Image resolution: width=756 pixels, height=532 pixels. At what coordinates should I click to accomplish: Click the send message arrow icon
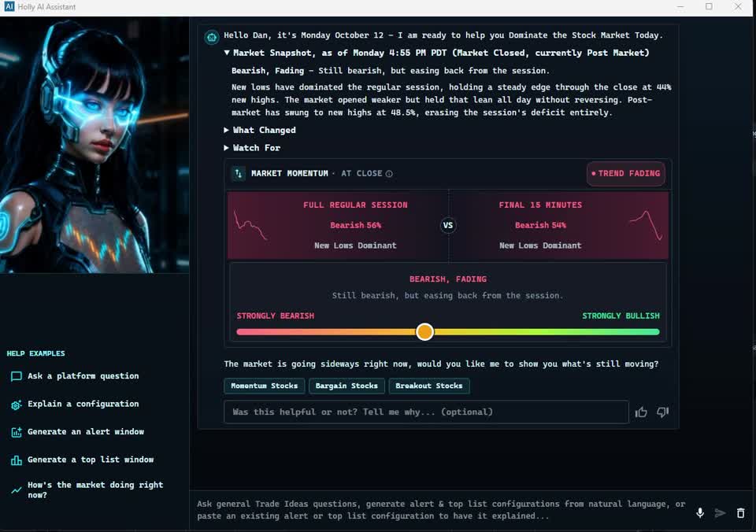click(x=720, y=513)
